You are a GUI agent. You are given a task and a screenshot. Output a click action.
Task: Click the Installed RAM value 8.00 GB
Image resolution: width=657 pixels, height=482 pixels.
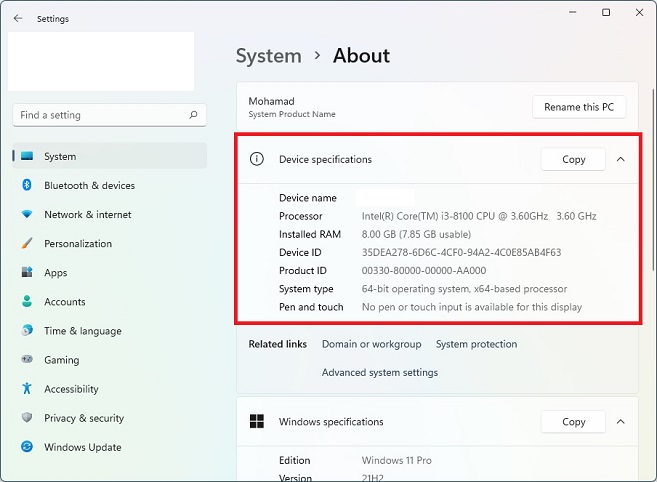coord(416,234)
